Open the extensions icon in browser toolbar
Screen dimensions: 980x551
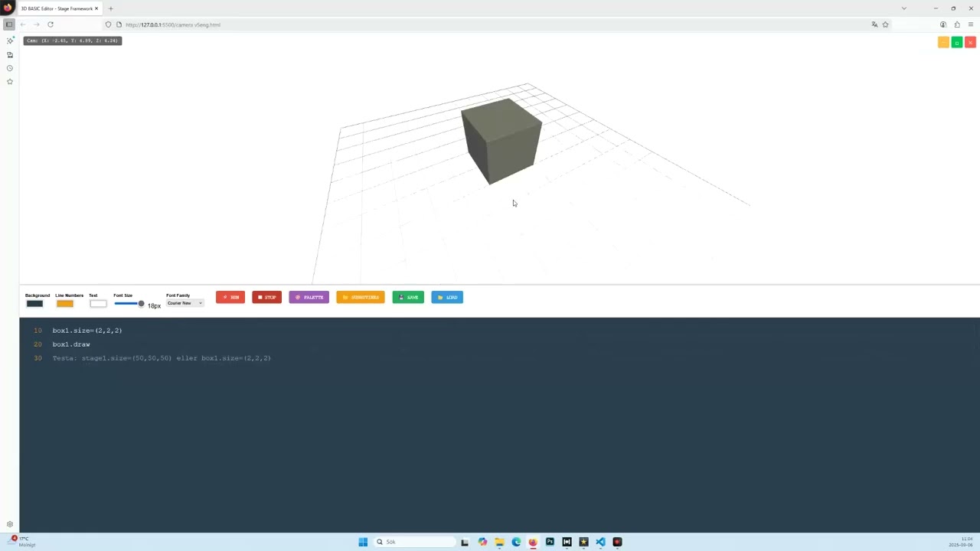tap(957, 24)
